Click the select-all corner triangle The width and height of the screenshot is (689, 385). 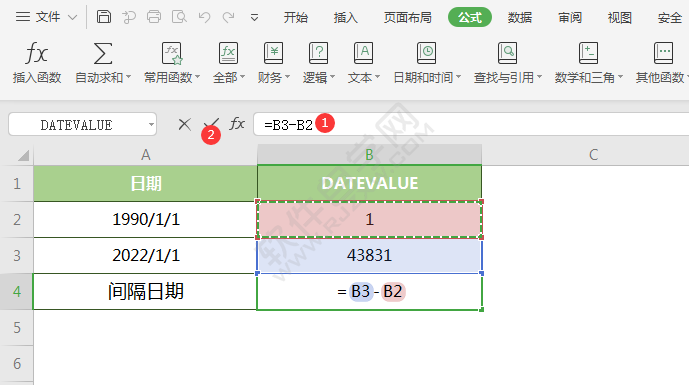point(23,156)
